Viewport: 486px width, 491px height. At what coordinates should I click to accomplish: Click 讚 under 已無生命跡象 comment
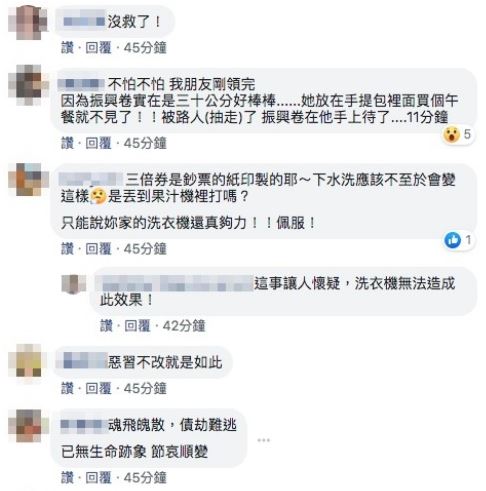[x=67, y=478]
